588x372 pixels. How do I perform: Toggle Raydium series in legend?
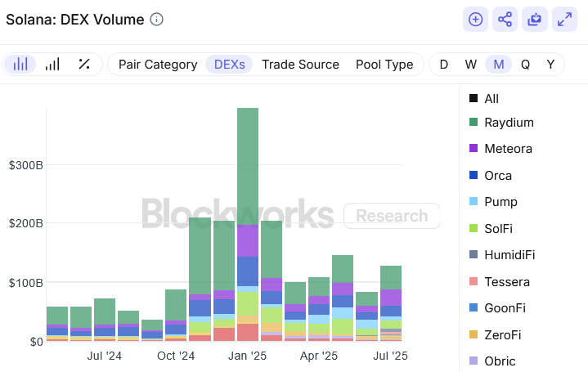click(501, 123)
